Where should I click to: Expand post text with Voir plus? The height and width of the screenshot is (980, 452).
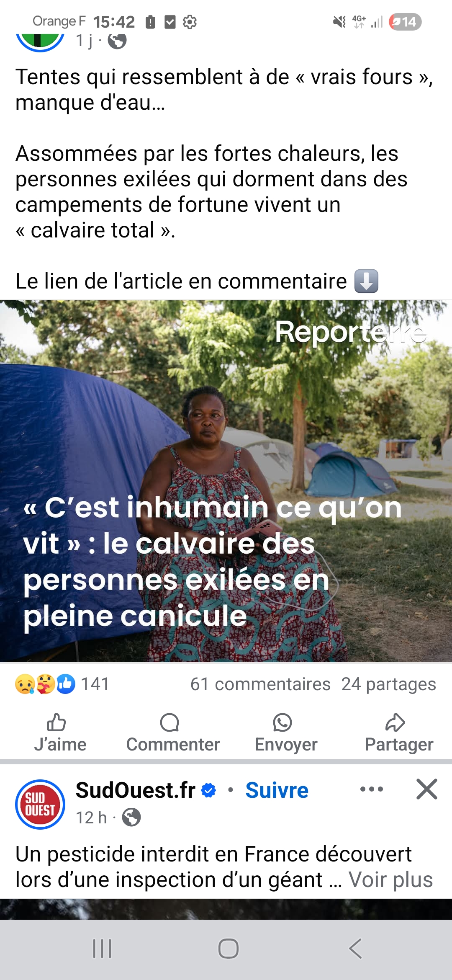pos(391,879)
